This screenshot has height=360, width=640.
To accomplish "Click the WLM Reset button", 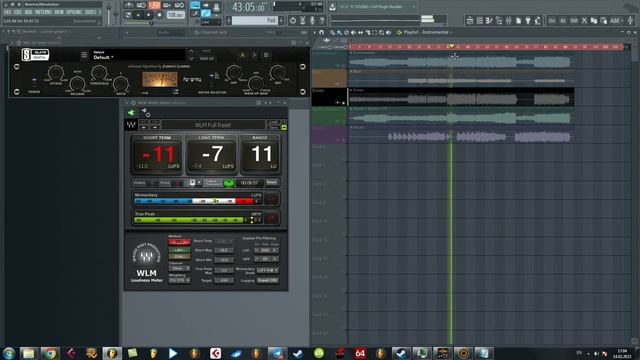I will (x=271, y=182).
